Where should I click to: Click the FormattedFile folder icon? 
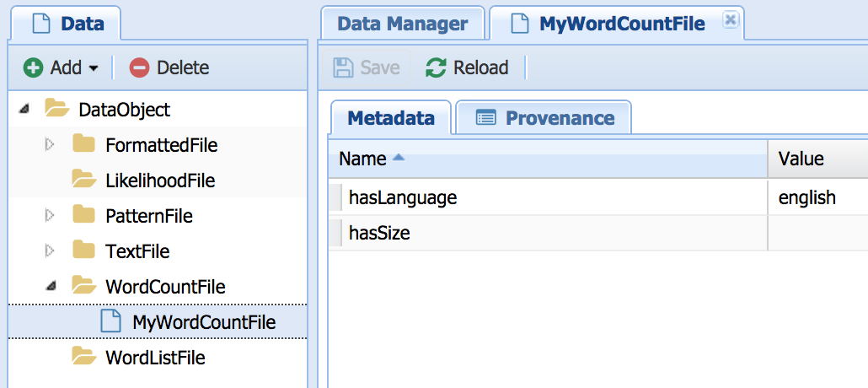[83, 145]
